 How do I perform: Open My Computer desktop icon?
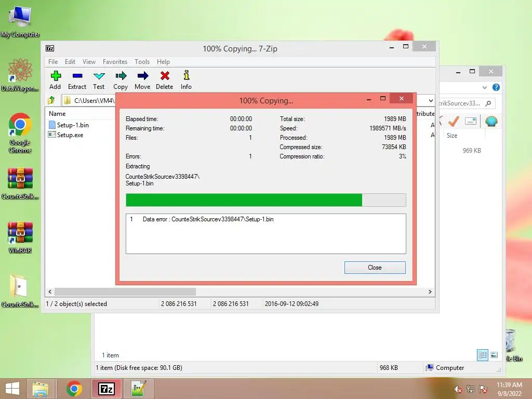(20, 17)
